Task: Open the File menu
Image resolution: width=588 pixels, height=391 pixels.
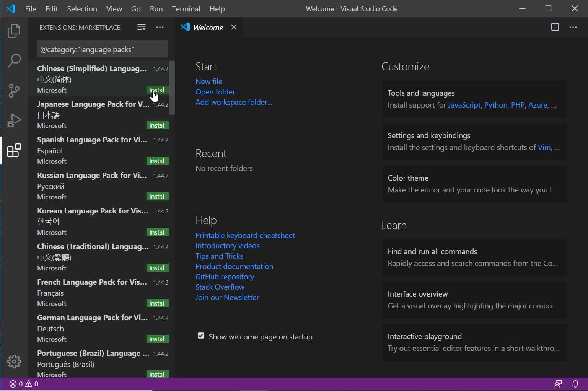Action: [31, 9]
